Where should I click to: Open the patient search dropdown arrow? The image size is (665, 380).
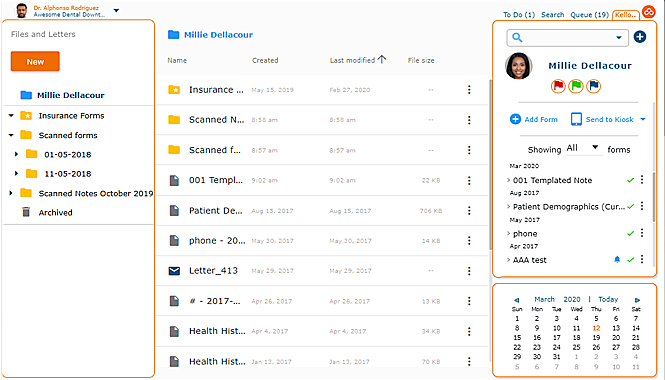[x=619, y=38]
